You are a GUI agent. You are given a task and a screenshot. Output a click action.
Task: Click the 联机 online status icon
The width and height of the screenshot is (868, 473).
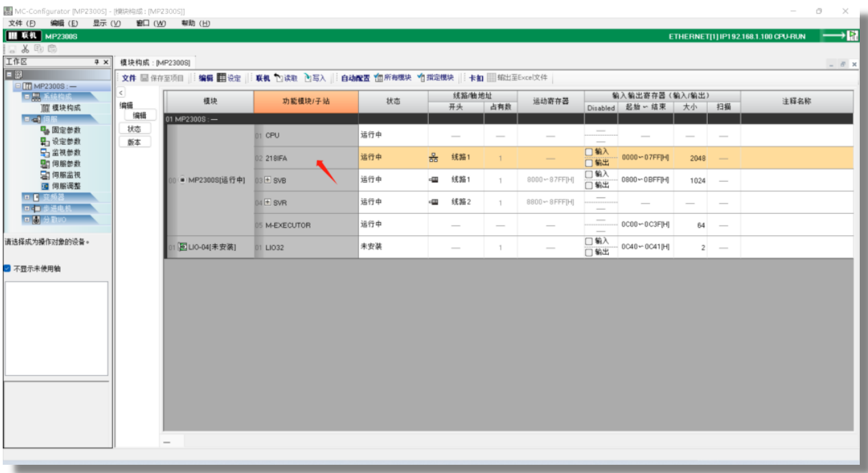[x=24, y=36]
